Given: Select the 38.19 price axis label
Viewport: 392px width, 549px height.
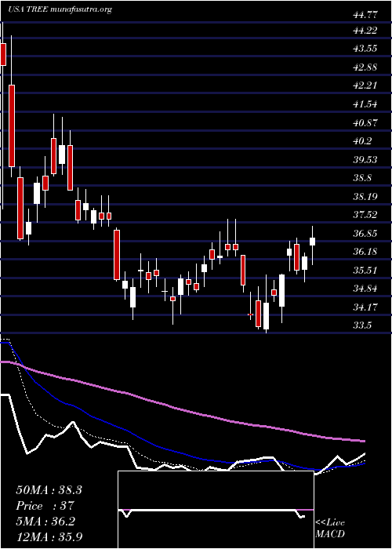Looking at the screenshot, I should [365, 197].
